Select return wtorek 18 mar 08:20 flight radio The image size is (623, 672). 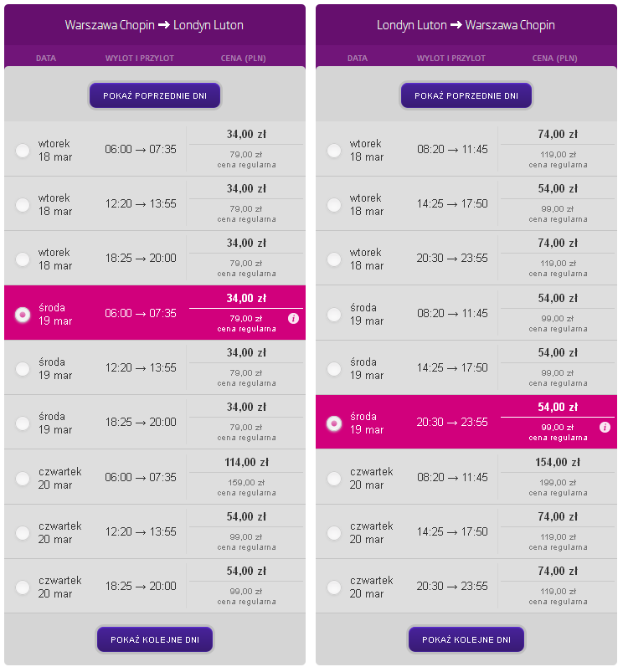pyautogui.click(x=334, y=151)
